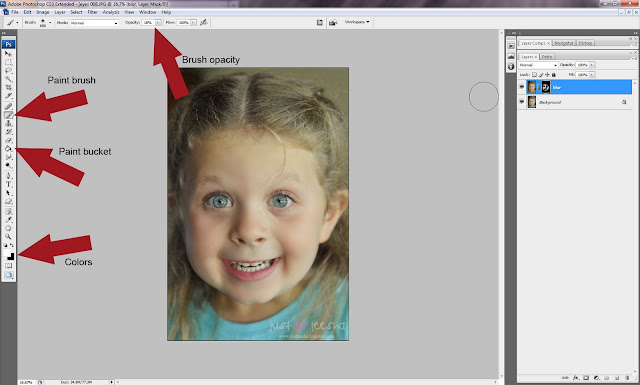640x385 pixels.
Task: Switch to the Paths tab
Action: tap(547, 57)
